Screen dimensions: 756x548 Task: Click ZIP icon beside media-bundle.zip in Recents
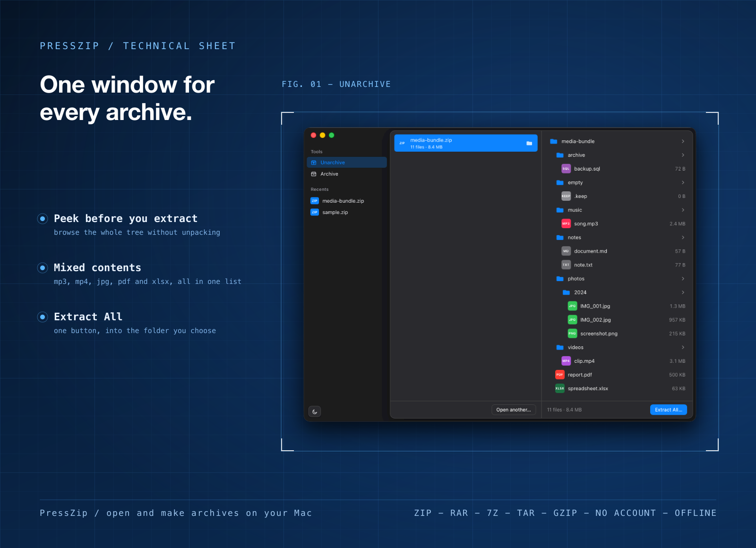pyautogui.click(x=315, y=201)
